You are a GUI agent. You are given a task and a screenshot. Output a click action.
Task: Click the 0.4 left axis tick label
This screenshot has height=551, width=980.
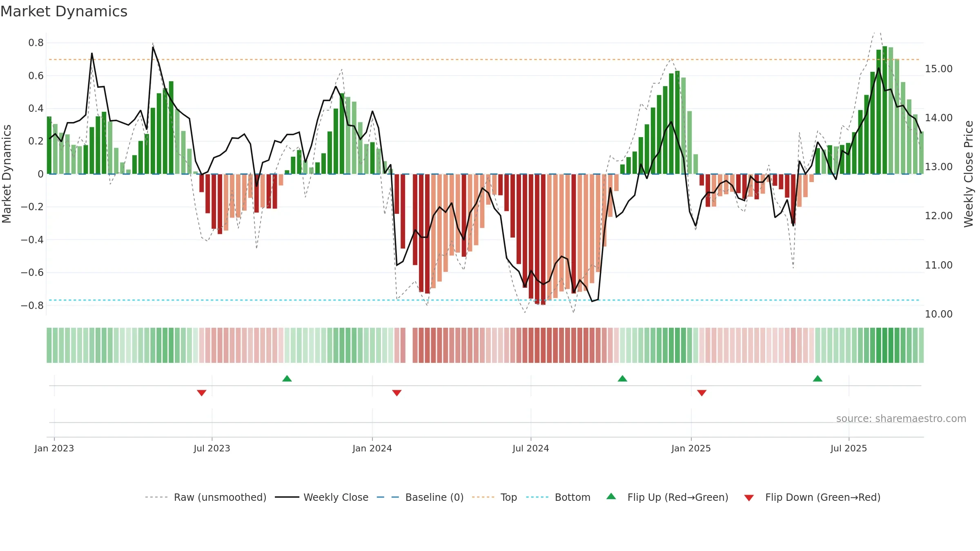click(36, 109)
